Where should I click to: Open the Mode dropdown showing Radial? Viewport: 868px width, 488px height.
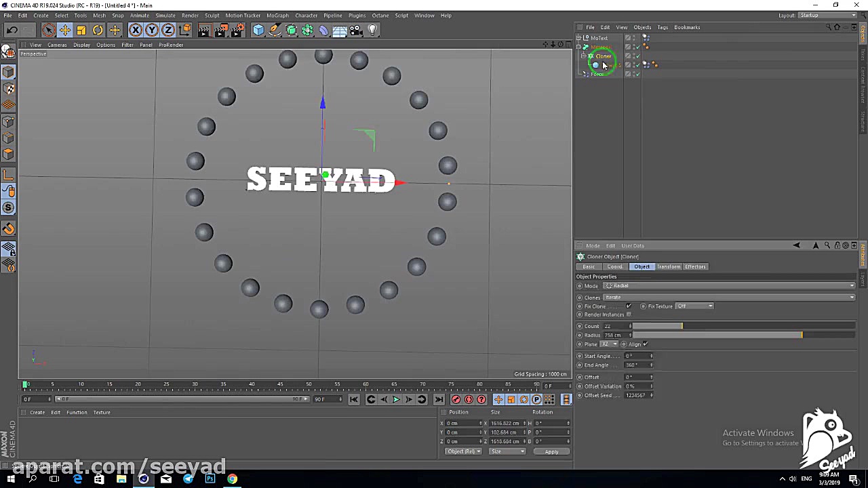(729, 286)
